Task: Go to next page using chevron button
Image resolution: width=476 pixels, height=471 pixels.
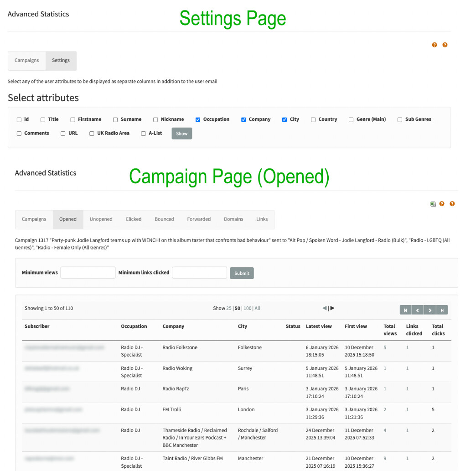Action: pos(429,310)
